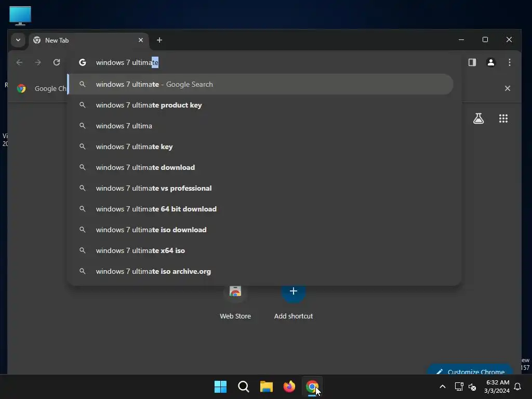Open the Windows Start menu

pos(220,387)
